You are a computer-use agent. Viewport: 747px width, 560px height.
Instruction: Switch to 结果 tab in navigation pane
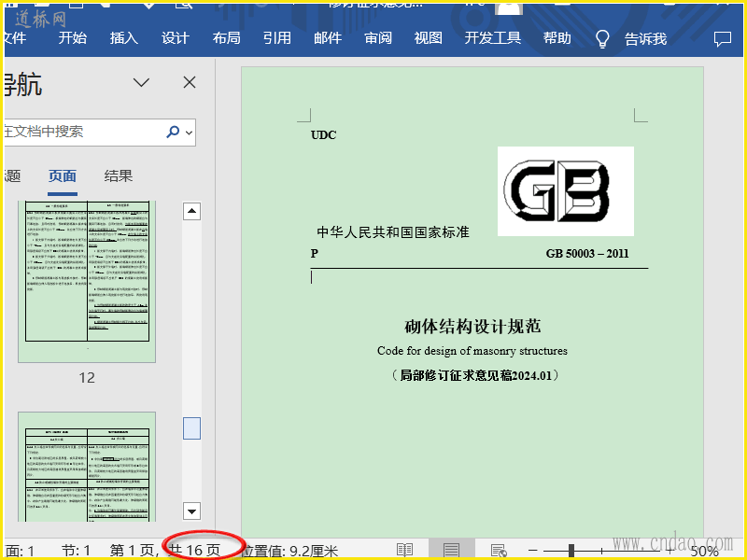[119, 176]
